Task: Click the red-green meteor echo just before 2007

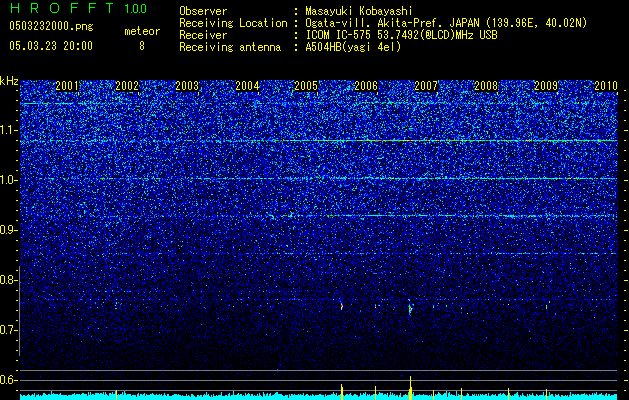Action: point(410,309)
